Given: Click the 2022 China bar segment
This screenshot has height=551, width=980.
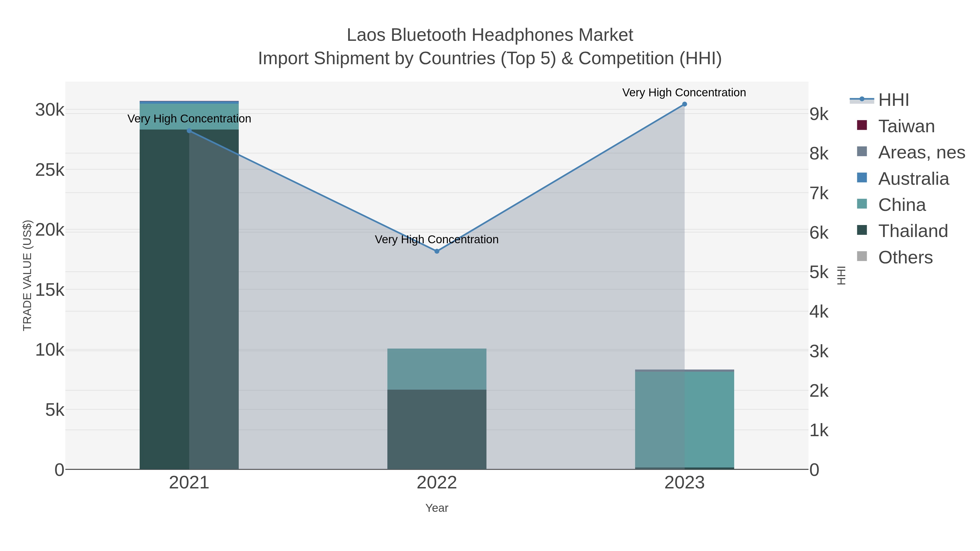Looking at the screenshot, I should (x=437, y=369).
